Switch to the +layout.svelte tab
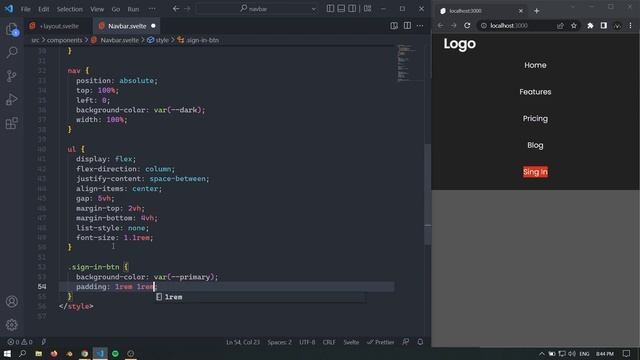The image size is (640, 360). [58, 26]
